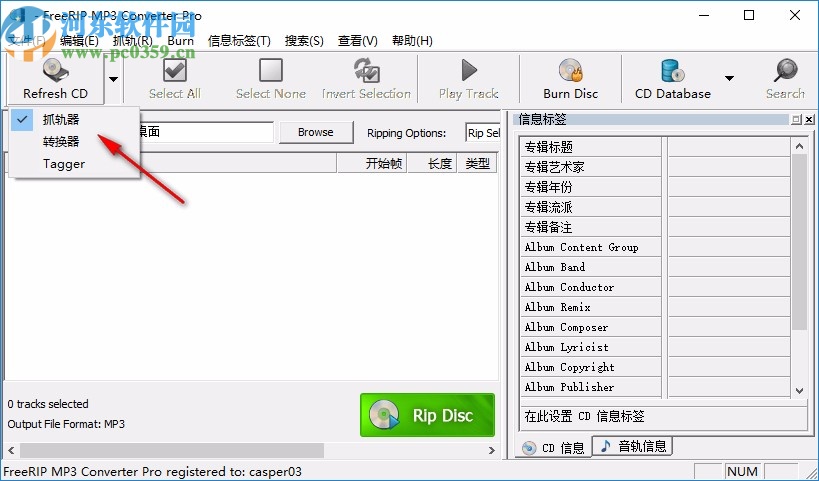Open dropdown arrow next to Refresh CD
The height and width of the screenshot is (481, 819).
[113, 79]
